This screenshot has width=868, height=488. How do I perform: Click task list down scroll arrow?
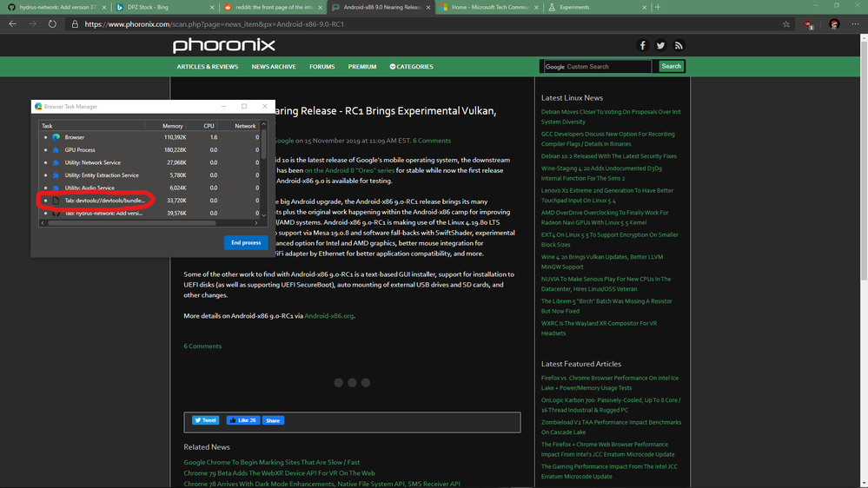263,215
